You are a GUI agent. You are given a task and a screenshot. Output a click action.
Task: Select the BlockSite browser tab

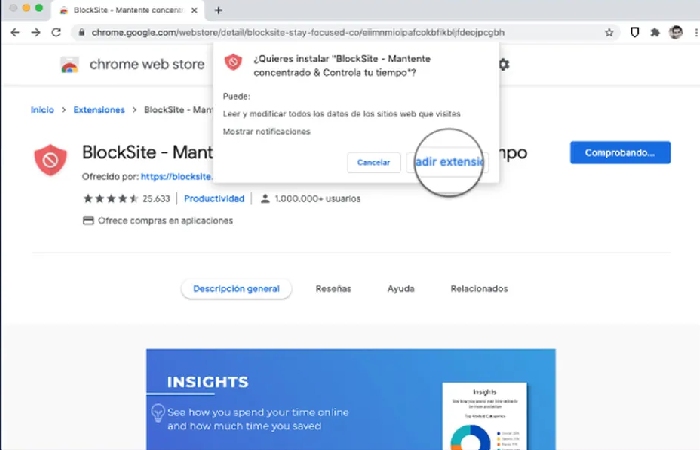(x=128, y=10)
